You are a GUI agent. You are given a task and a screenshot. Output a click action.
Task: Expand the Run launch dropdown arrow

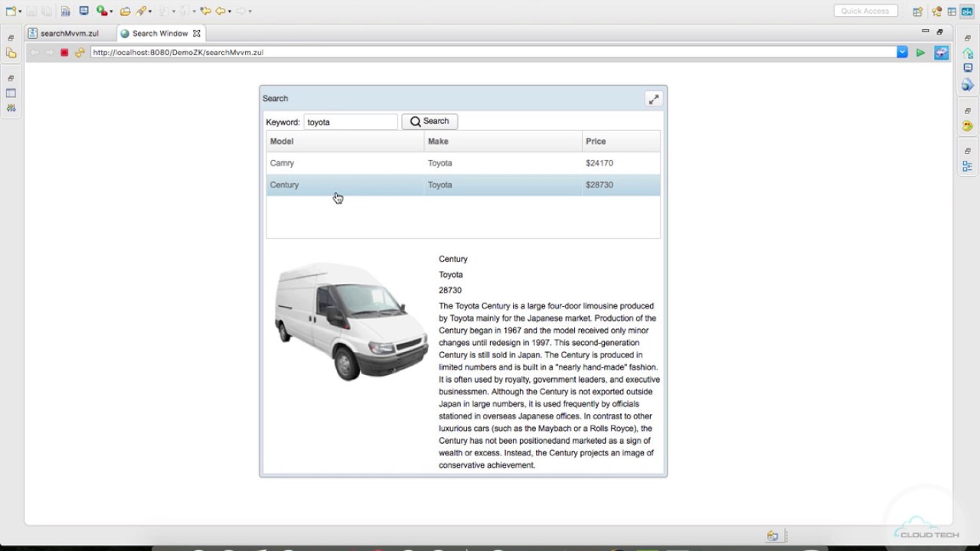pos(111,11)
